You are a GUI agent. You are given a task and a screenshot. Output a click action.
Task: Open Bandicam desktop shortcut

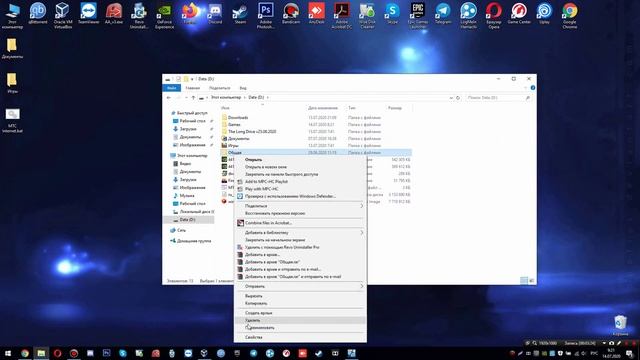(x=291, y=14)
